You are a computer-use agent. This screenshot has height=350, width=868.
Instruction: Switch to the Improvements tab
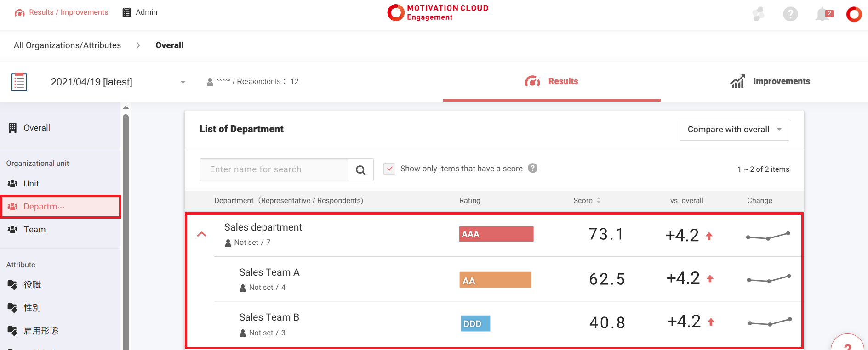[x=770, y=81]
